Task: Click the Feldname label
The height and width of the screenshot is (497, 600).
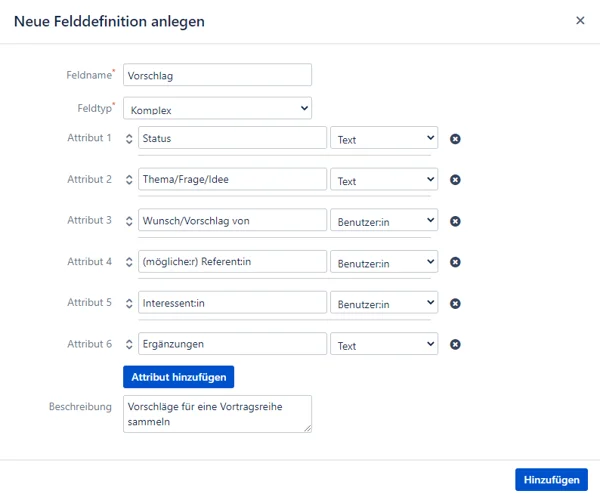Action: click(x=89, y=75)
